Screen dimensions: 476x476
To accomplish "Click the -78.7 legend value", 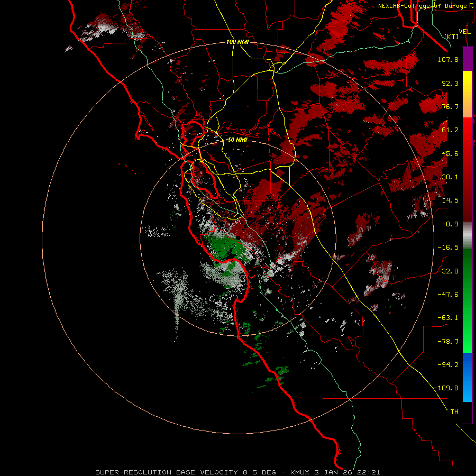I will [x=448, y=342].
